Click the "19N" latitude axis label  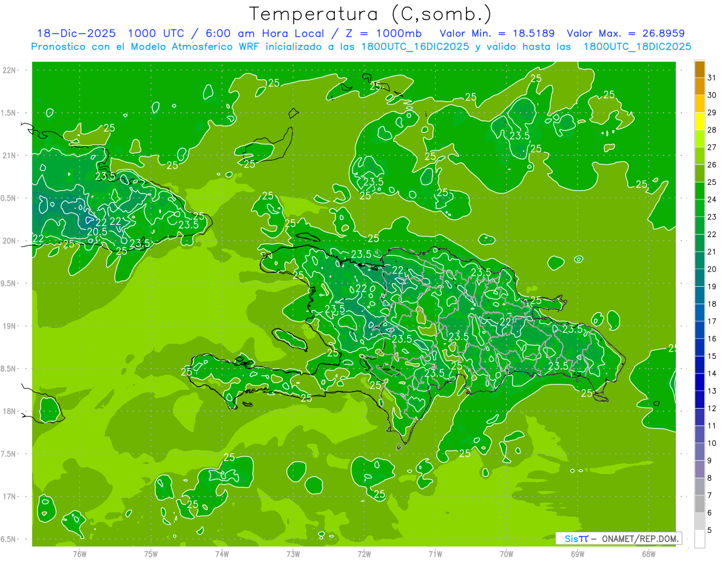[8, 326]
